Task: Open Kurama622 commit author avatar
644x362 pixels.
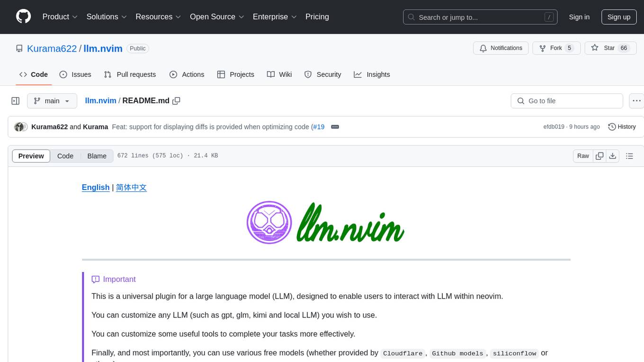Action: tap(20, 127)
